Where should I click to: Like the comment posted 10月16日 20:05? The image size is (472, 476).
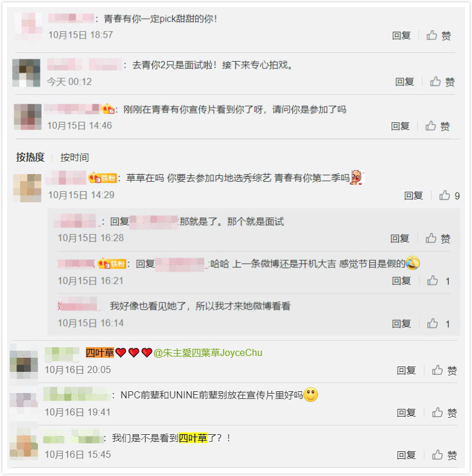(444, 370)
